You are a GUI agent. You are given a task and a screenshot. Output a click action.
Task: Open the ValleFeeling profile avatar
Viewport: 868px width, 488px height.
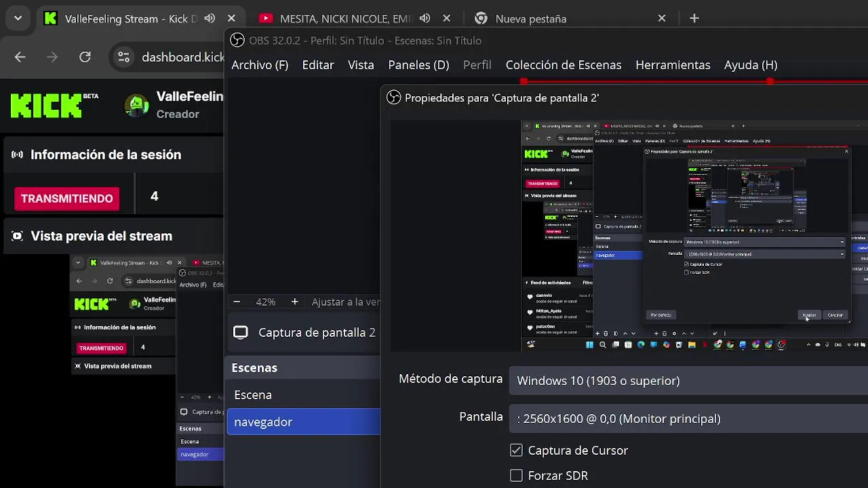(137, 106)
